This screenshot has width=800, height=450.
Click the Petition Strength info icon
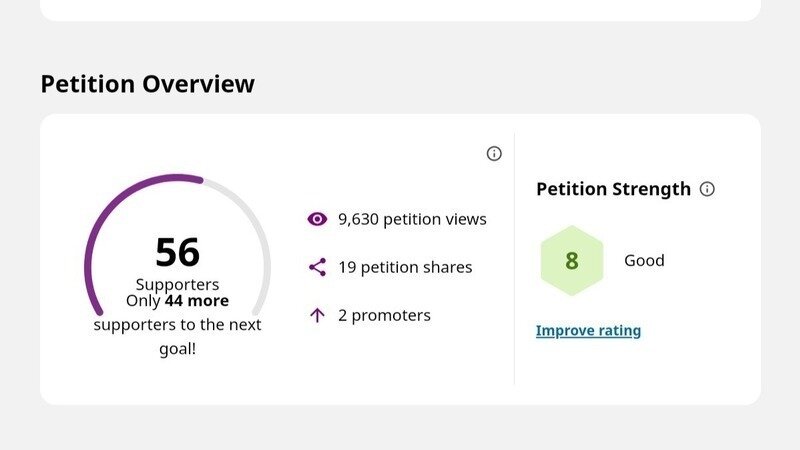[x=707, y=189]
